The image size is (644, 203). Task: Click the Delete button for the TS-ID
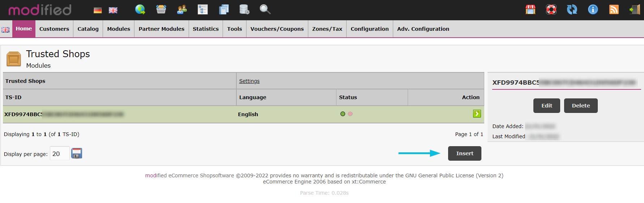pyautogui.click(x=581, y=106)
